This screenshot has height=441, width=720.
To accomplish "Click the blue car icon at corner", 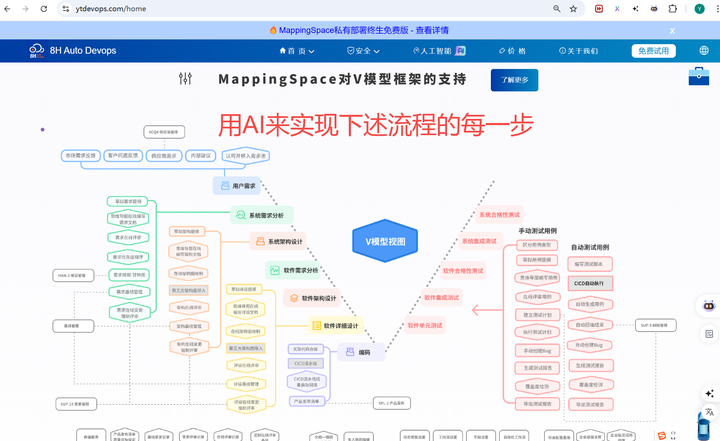I will (x=704, y=427).
